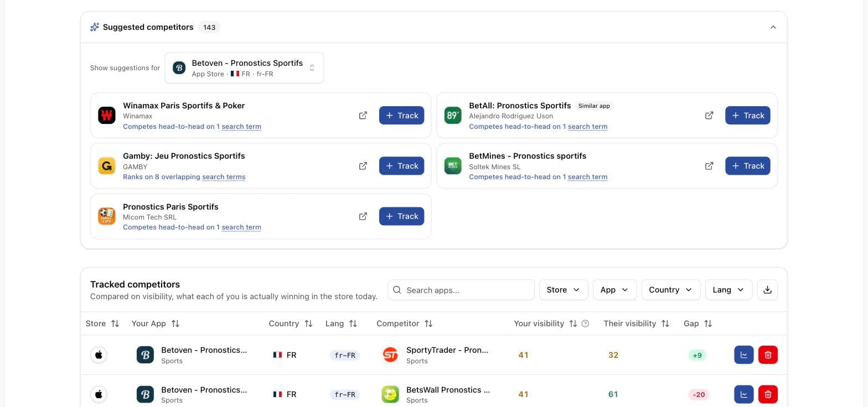Open the Lang filter dropdown

pos(728,290)
